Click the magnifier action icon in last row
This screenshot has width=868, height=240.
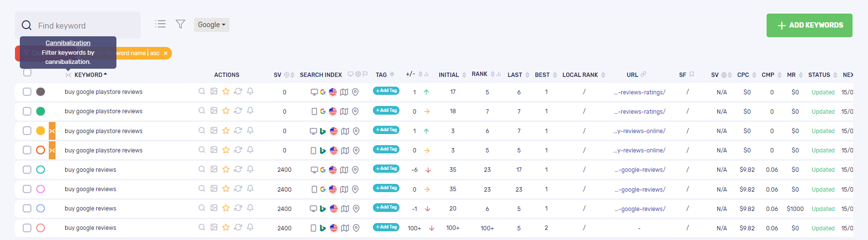coord(202,227)
